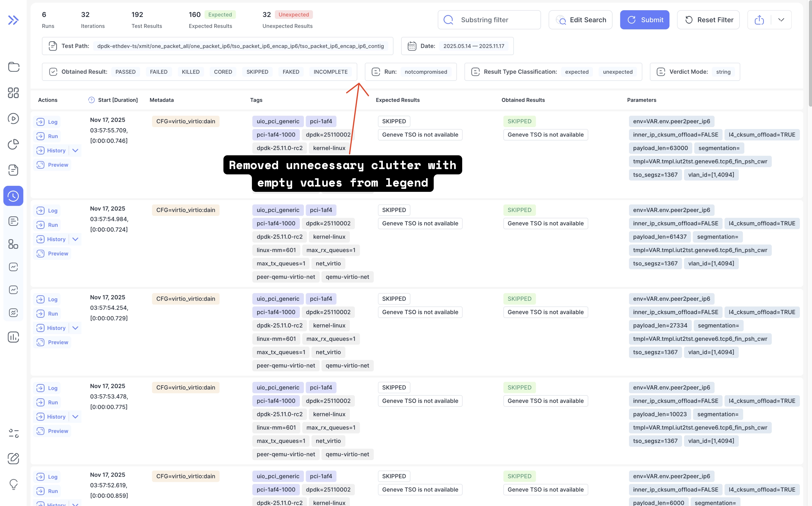Expand History dropdown arrow in second row
The height and width of the screenshot is (506, 812).
pos(75,239)
